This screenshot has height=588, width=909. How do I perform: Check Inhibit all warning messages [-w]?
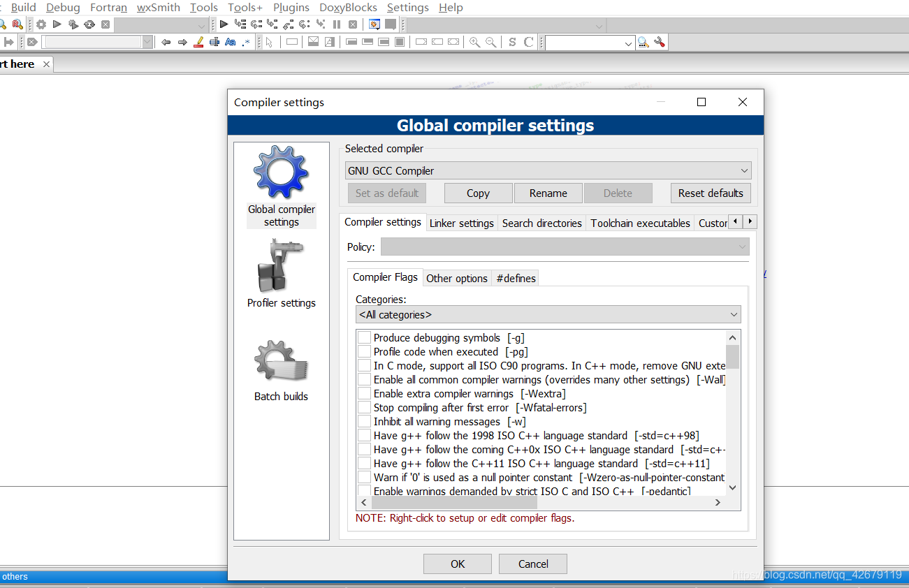point(364,421)
